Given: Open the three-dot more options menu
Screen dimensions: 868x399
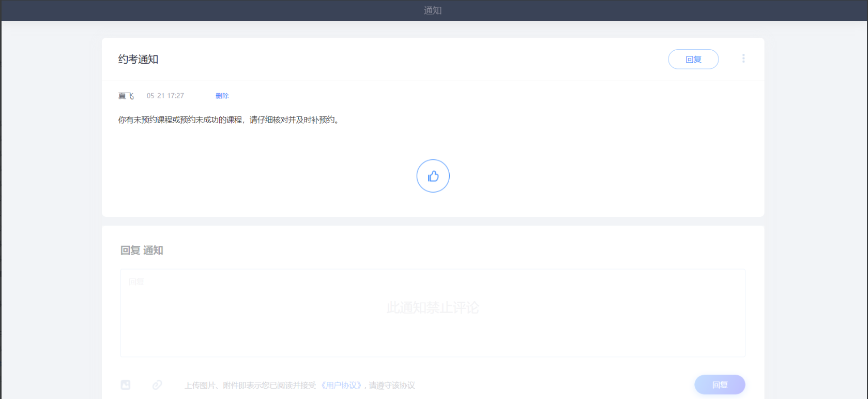Looking at the screenshot, I should tap(743, 58).
